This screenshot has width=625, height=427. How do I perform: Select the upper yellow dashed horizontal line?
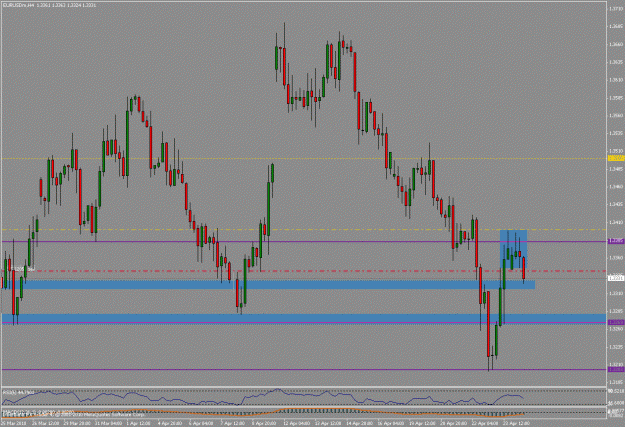point(304,159)
